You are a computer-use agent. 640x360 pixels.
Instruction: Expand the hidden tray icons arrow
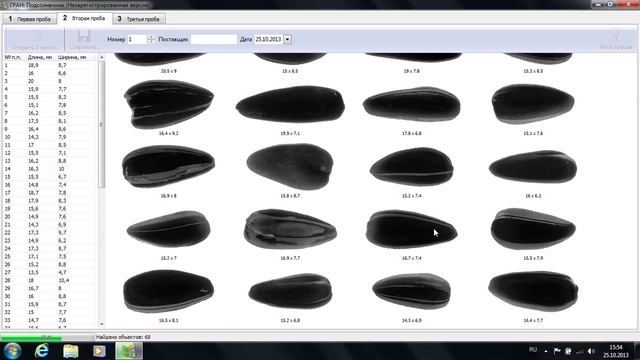[546, 351]
